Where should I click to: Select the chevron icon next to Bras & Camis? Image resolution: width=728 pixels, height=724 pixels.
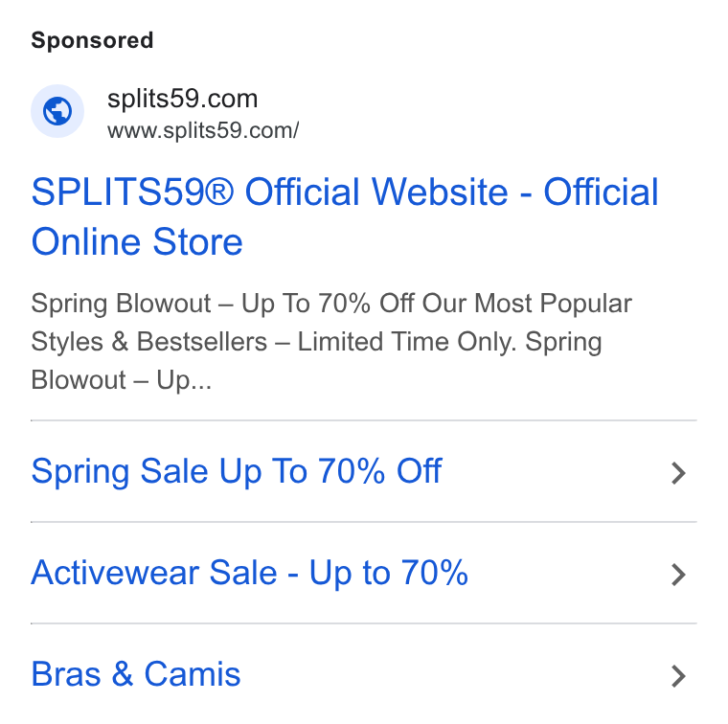[x=678, y=676]
